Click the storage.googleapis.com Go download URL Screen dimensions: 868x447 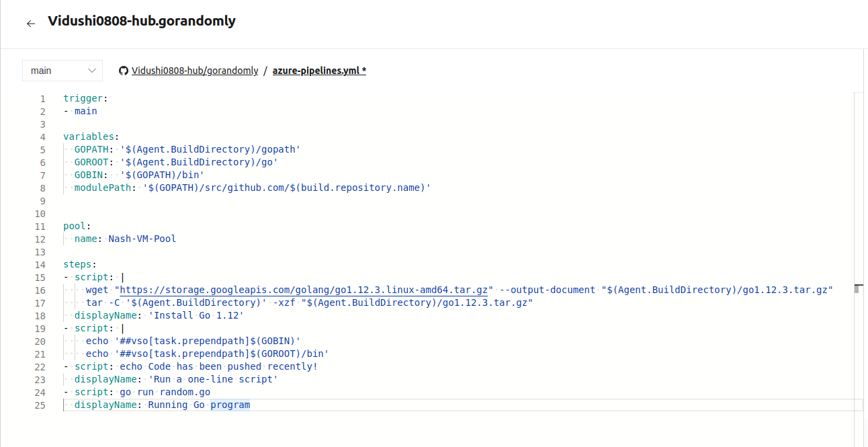(304, 290)
